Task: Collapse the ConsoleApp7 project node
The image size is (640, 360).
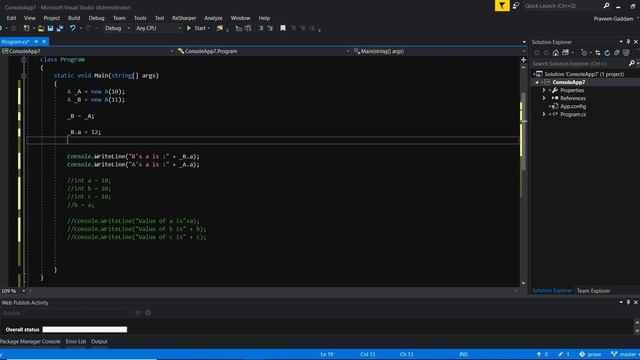Action: coord(537,82)
